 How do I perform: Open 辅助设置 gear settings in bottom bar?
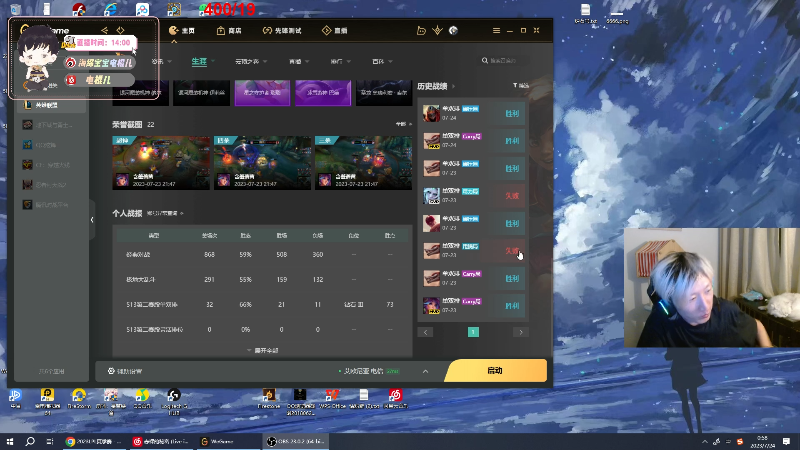(x=125, y=371)
